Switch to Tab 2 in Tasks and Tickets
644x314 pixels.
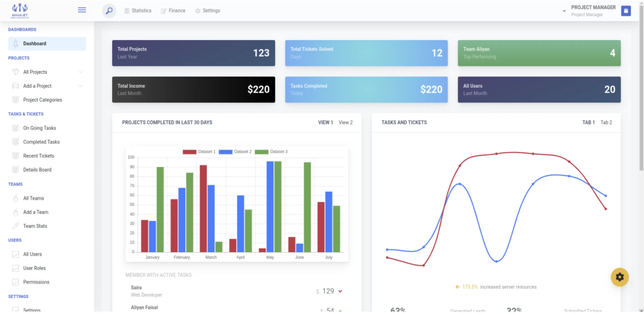606,122
